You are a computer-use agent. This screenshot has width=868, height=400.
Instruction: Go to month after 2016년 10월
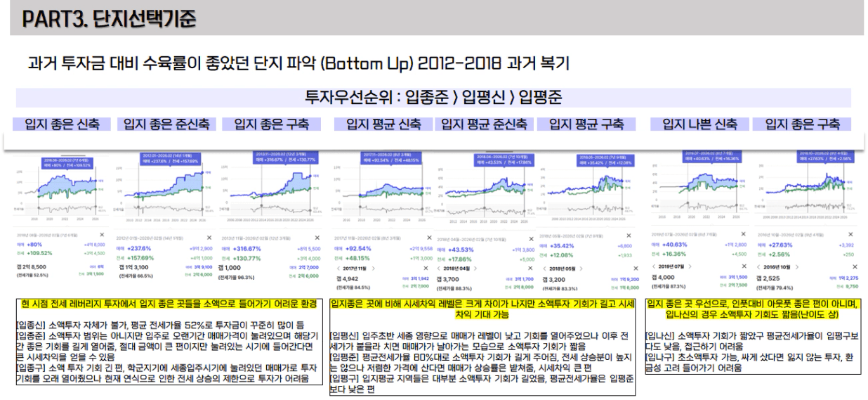coord(796,266)
